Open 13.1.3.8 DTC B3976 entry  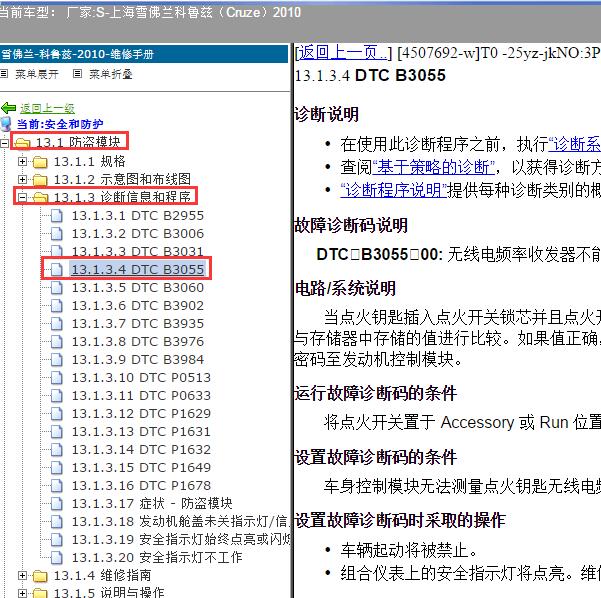pyautogui.click(x=138, y=342)
